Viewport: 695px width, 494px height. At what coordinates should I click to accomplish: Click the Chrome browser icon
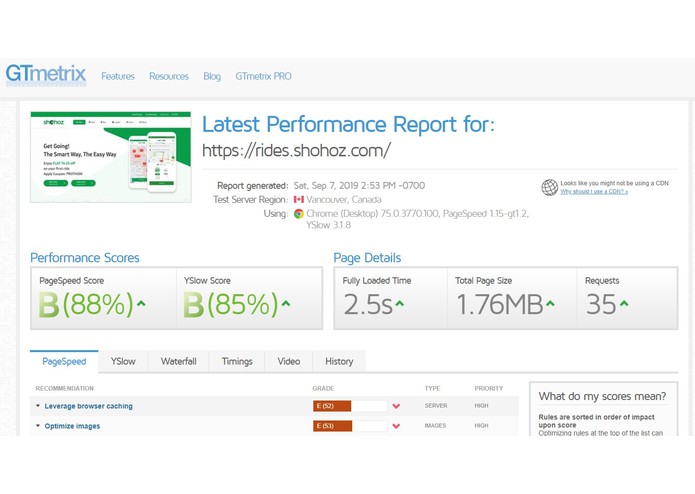[299, 214]
